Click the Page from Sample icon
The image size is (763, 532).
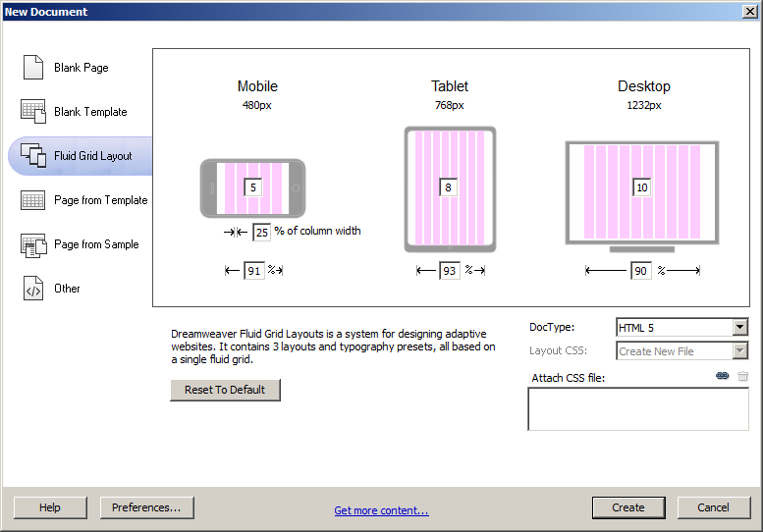(33, 244)
